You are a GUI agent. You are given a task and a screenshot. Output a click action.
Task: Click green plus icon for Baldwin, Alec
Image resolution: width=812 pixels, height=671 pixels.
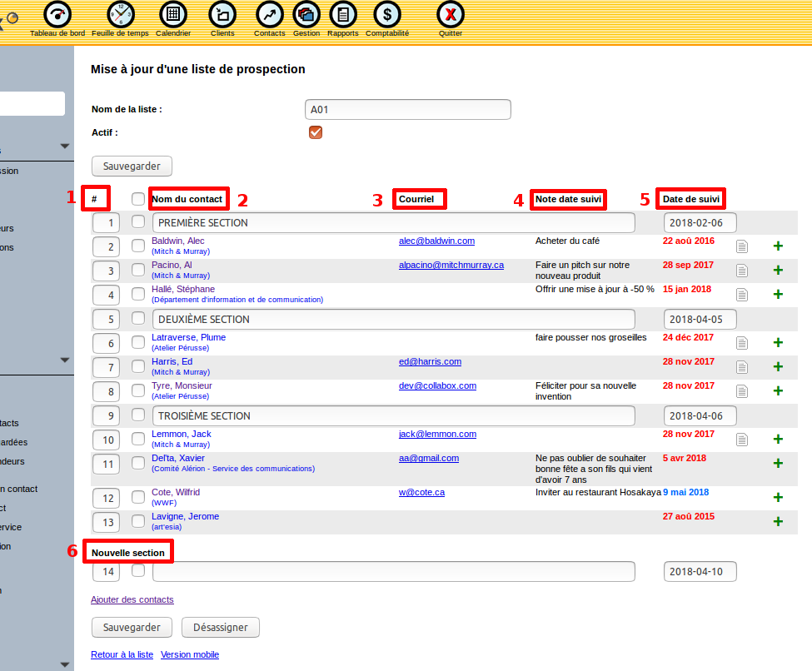[778, 246]
